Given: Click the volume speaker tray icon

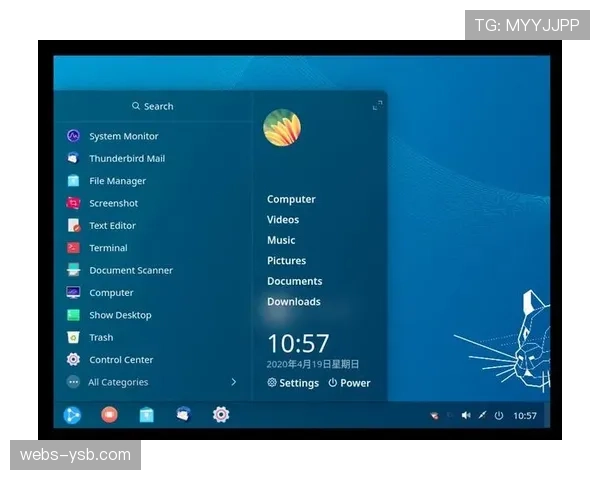Looking at the screenshot, I should [465, 415].
